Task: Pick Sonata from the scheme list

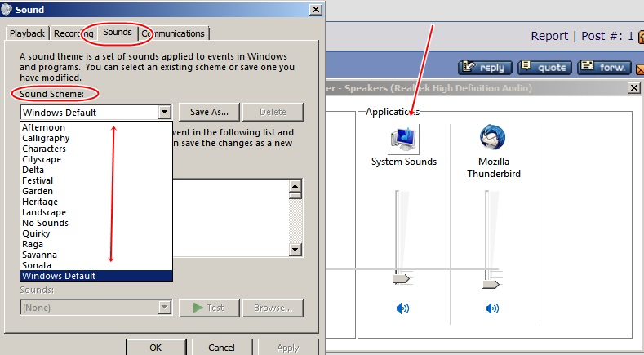Action: point(96,265)
